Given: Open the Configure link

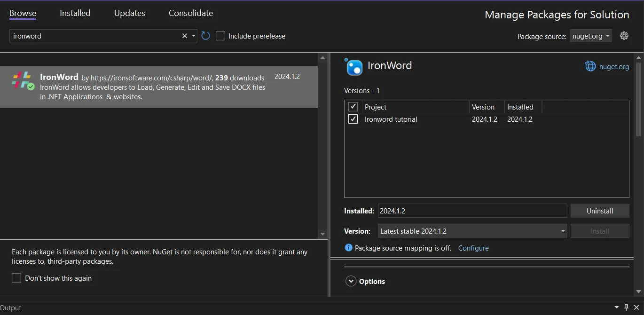Looking at the screenshot, I should [x=473, y=248].
